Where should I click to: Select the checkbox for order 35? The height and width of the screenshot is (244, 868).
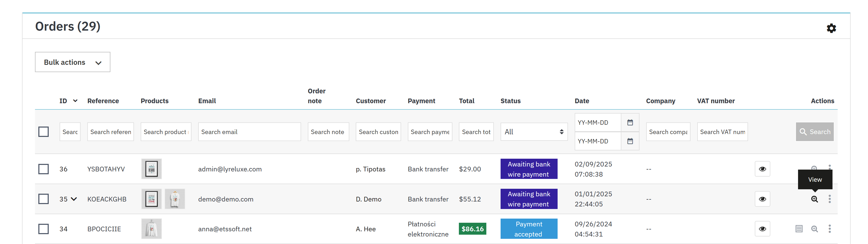tap(44, 199)
